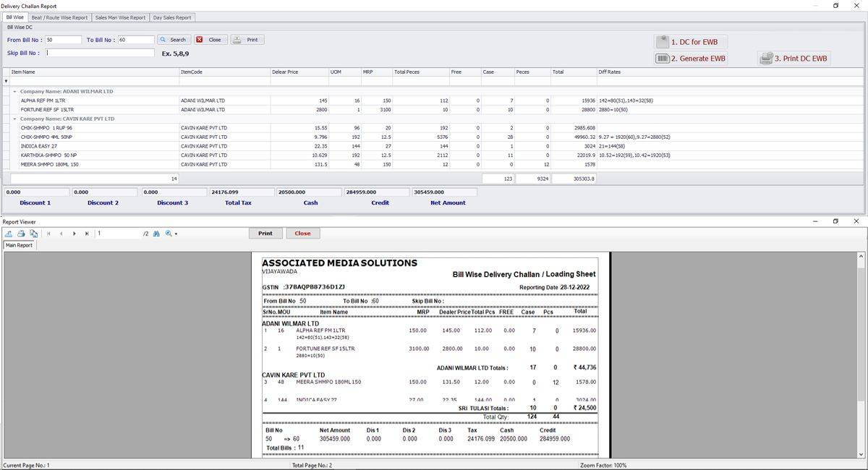Open the zoom level dropdown in Report Viewer
The image size is (868, 470).
click(x=171, y=234)
